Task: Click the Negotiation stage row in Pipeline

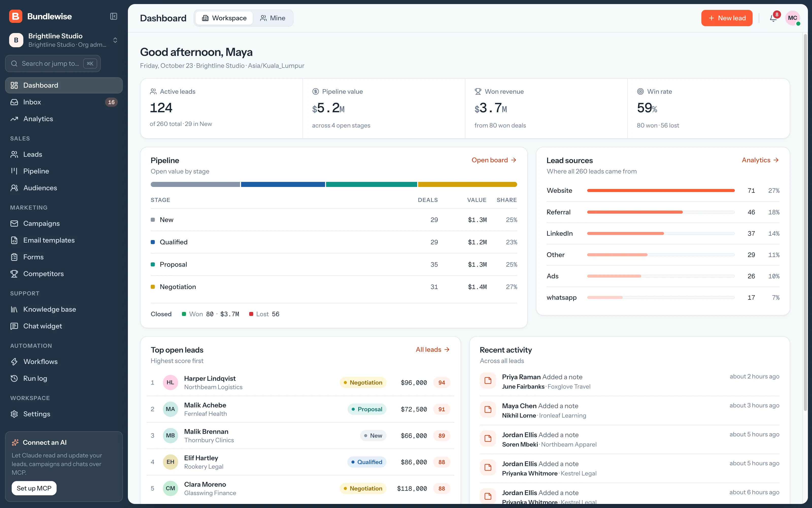Action: [334, 287]
